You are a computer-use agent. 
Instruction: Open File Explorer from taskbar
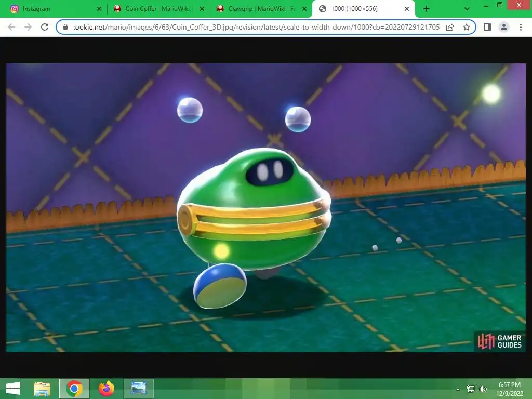[x=42, y=389]
